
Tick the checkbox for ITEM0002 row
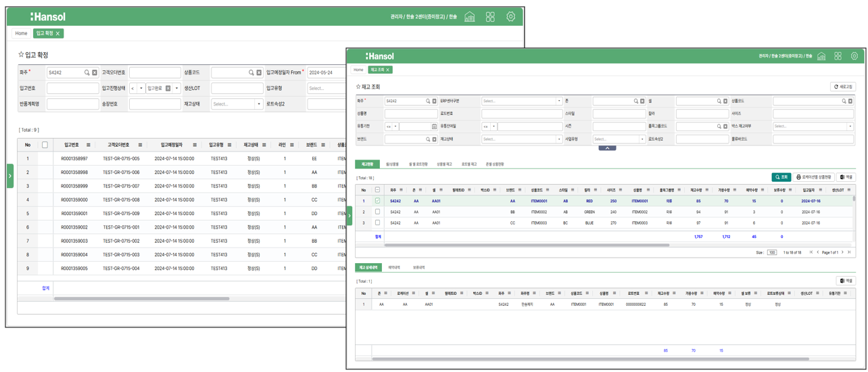[x=377, y=212]
